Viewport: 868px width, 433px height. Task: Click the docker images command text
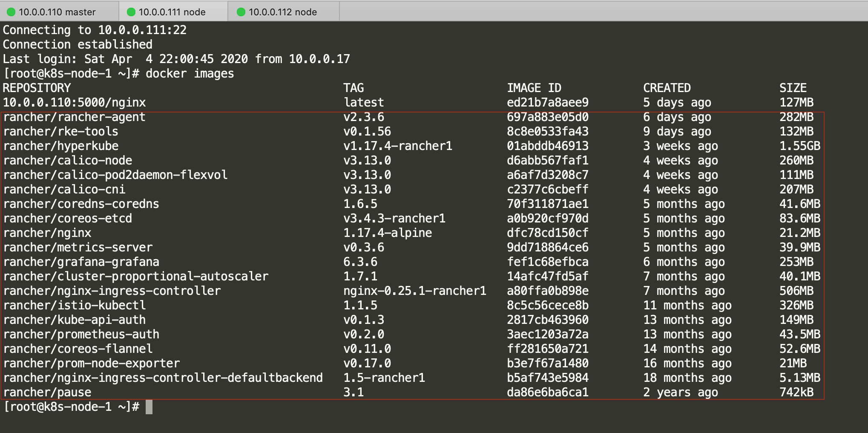pyautogui.click(x=190, y=74)
